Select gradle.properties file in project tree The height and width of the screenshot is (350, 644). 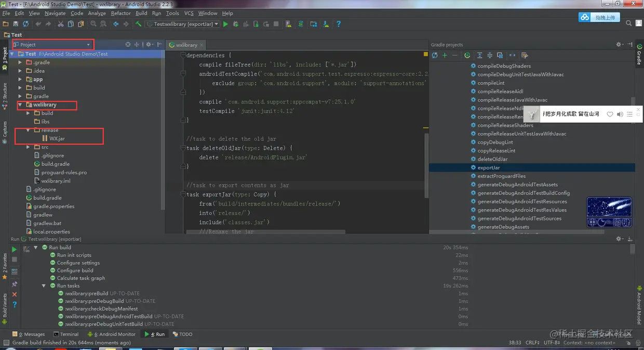50,206
